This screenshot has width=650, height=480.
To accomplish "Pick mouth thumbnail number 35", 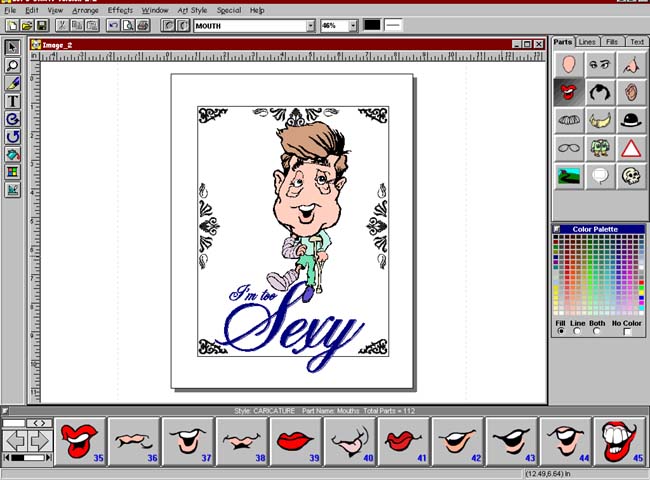I will tap(80, 441).
